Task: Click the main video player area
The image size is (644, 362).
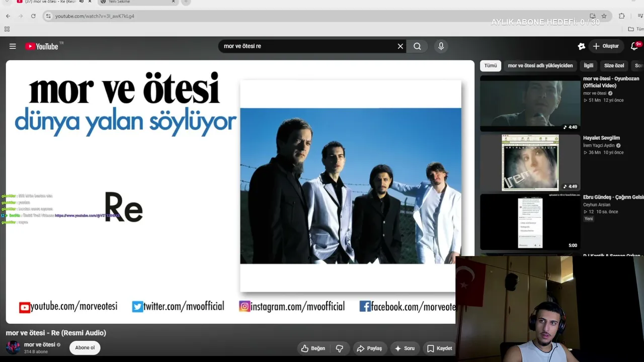Action: tap(240, 192)
